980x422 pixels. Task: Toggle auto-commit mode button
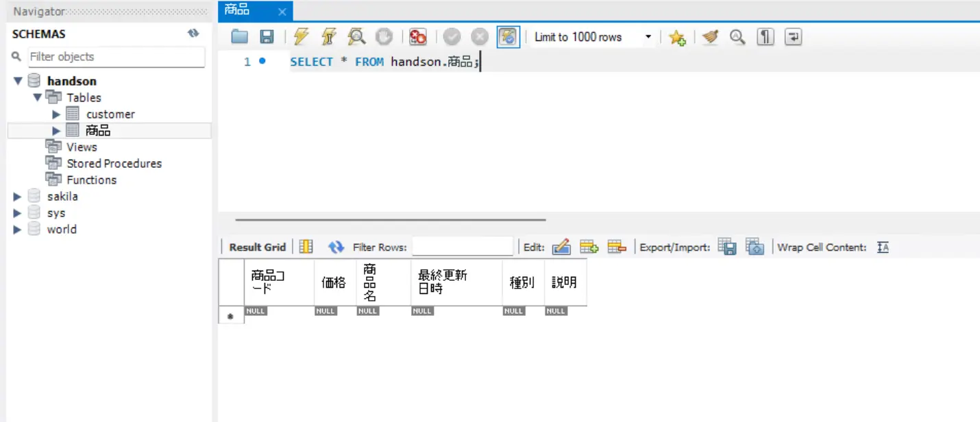[508, 37]
